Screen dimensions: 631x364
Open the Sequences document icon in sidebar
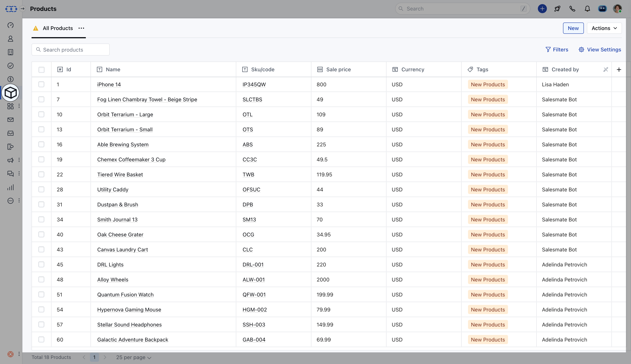(x=11, y=147)
